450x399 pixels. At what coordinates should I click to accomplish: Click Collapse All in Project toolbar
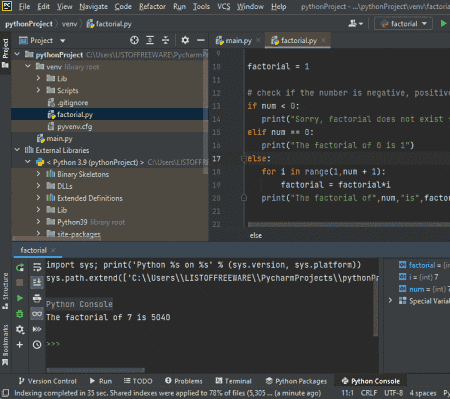point(165,40)
